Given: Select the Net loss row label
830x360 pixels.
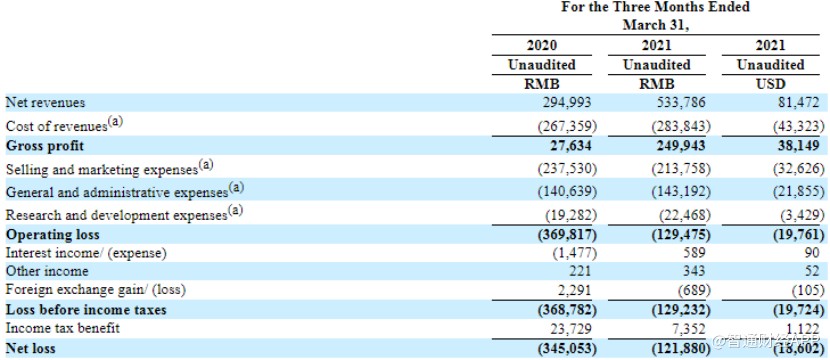Looking at the screenshot, I should coord(30,348).
